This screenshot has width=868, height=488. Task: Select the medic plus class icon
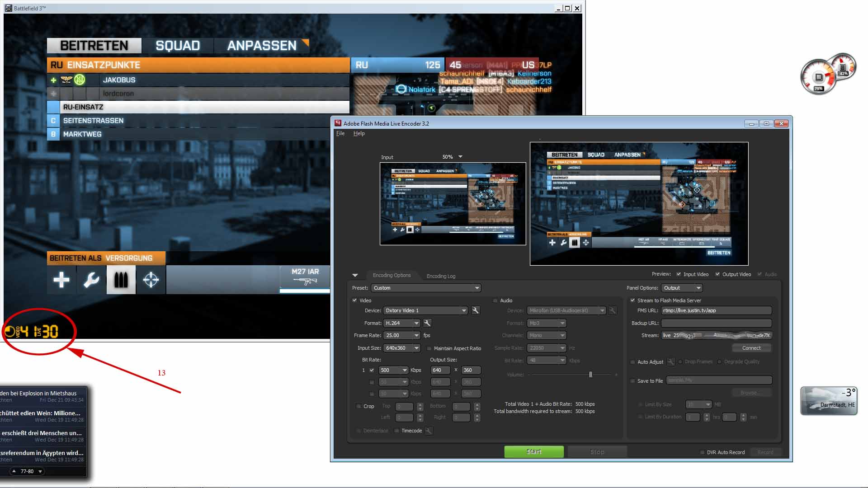(61, 280)
